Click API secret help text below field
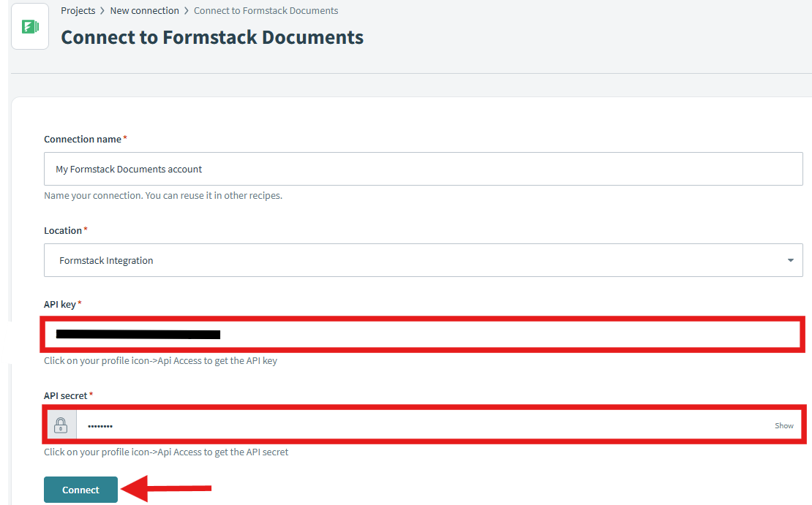This screenshot has height=505, width=812. (166, 452)
